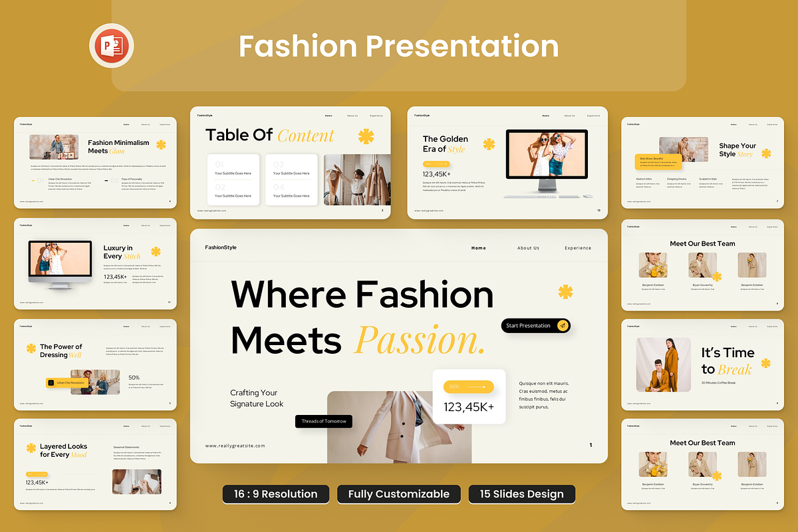Image resolution: width=798 pixels, height=532 pixels.
Task: Click the yellow asterisk on Table Of Content slide
Action: point(366,136)
